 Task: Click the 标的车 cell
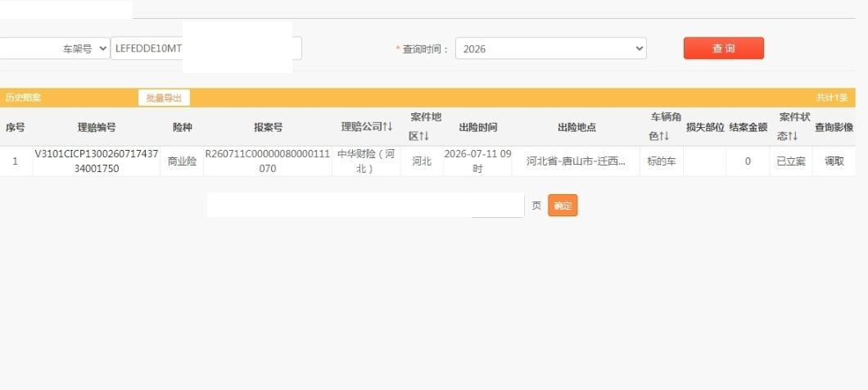tap(662, 161)
